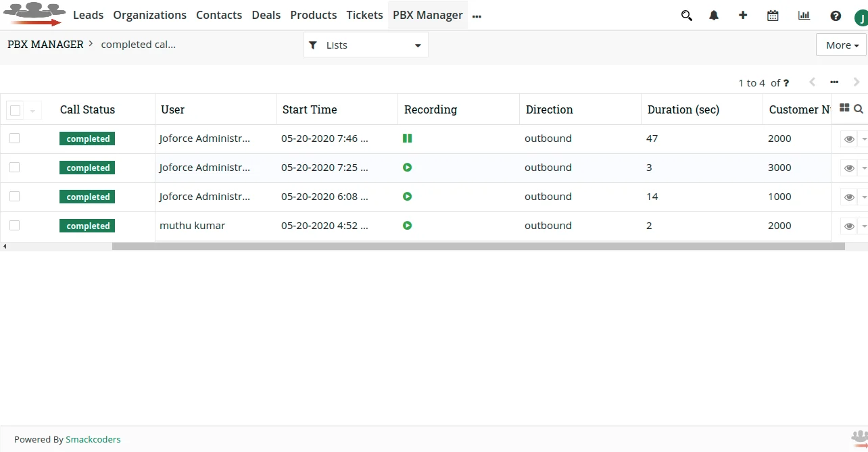This screenshot has height=452, width=868.
Task: Open the Lists filter dropdown
Action: (x=365, y=45)
